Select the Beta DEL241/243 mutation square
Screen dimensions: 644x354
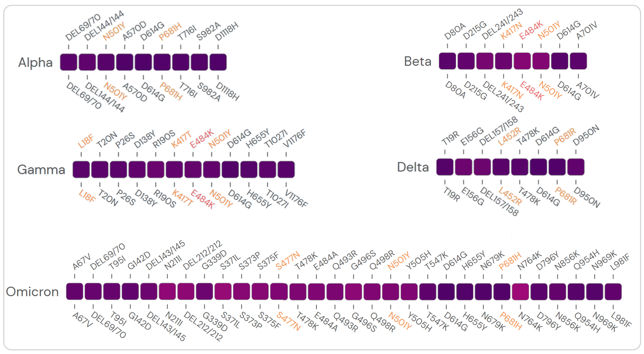click(485, 61)
